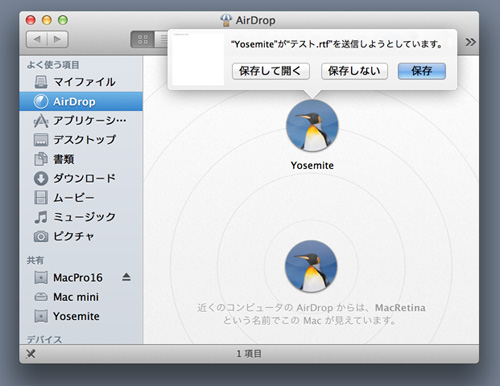Click the Documents sidebar icon
The height and width of the screenshot is (386, 500).
[41, 159]
